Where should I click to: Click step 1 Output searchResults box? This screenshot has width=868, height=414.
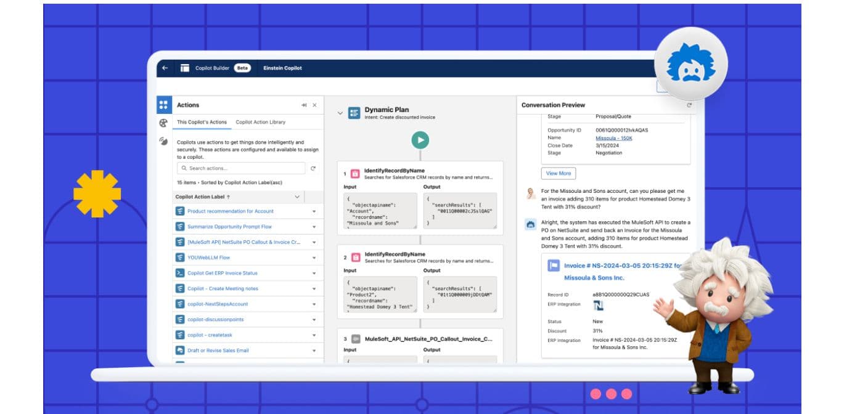460,211
